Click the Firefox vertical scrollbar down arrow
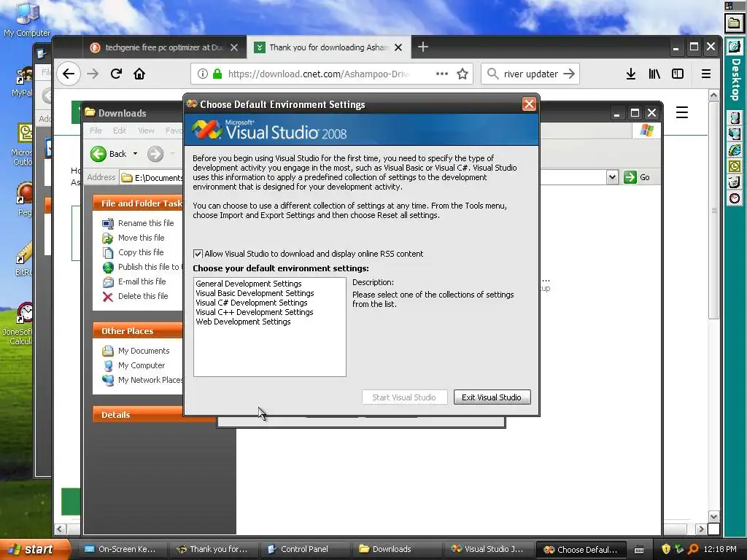Image resolution: width=747 pixels, height=560 pixels. tap(713, 517)
